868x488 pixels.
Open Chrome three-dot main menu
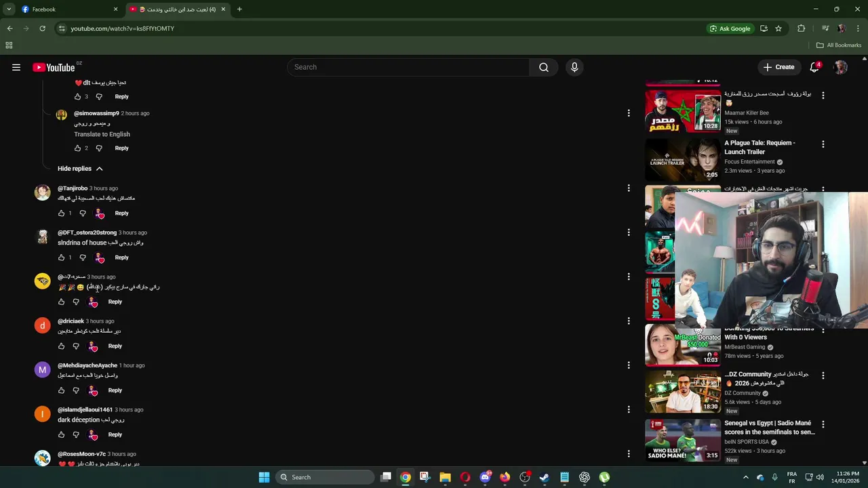[859, 28]
